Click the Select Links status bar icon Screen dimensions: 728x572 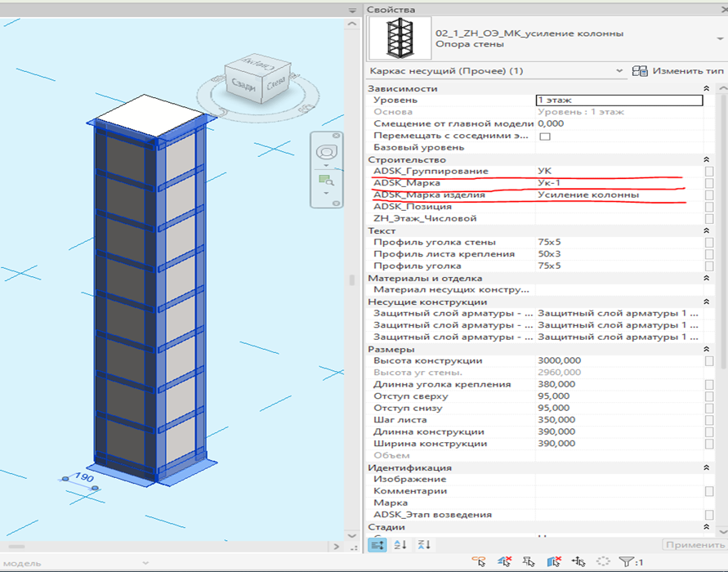coord(479,562)
